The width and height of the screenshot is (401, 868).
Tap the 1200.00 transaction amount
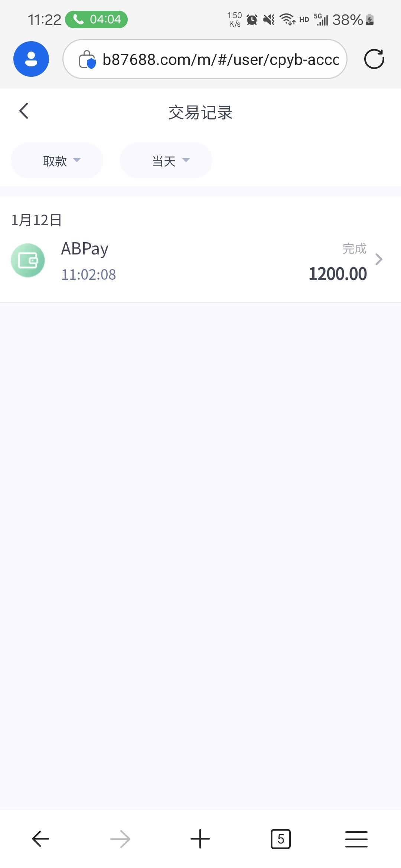tap(338, 274)
